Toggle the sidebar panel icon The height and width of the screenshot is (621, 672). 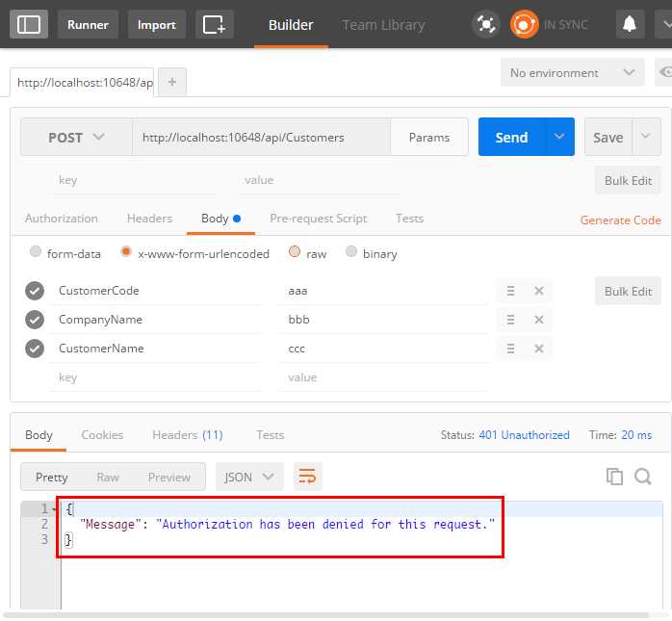(29, 24)
